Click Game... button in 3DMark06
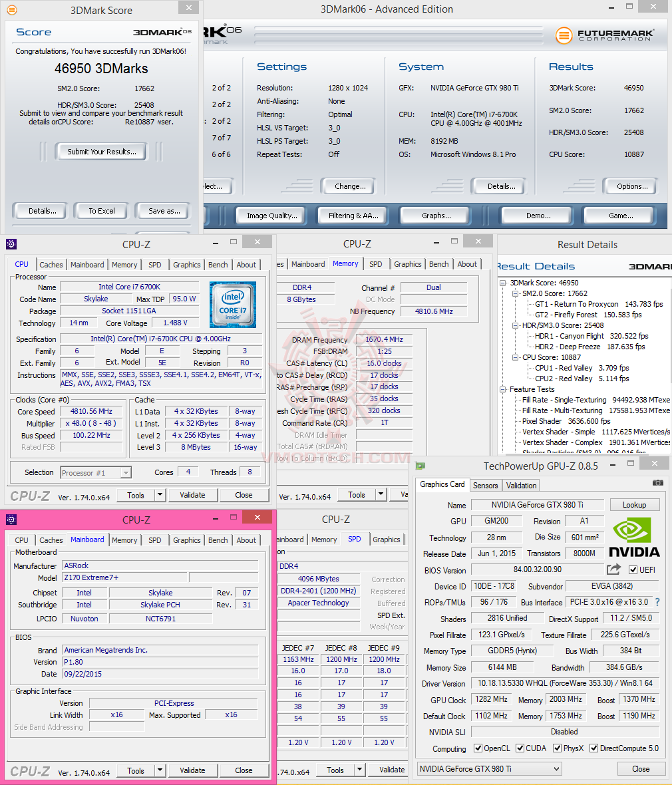Viewport: 672px width, 785px height. tap(621, 216)
